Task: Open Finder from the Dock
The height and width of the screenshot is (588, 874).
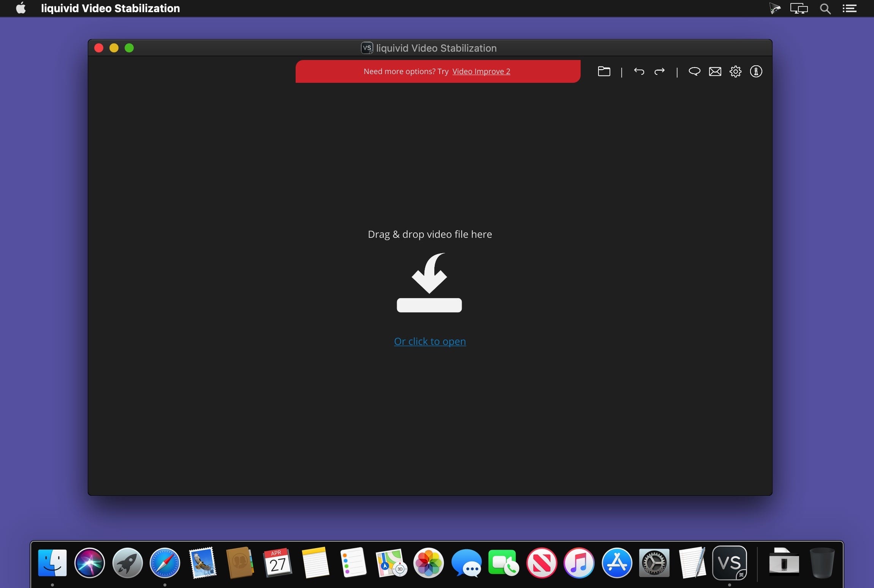Action: click(x=52, y=563)
